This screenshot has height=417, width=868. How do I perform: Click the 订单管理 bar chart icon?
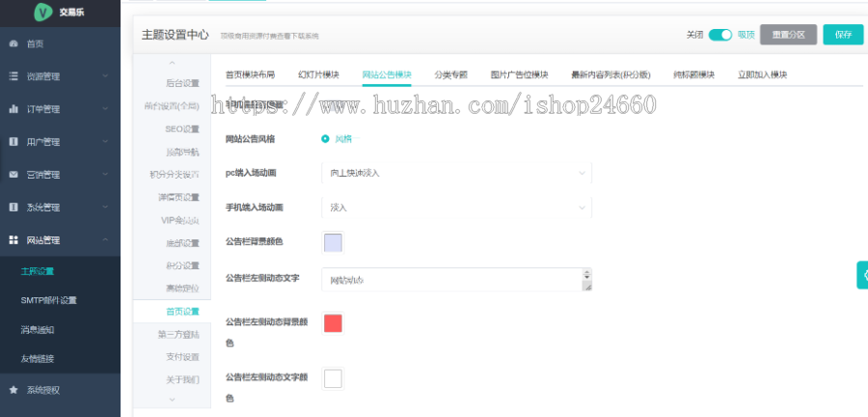(x=14, y=109)
